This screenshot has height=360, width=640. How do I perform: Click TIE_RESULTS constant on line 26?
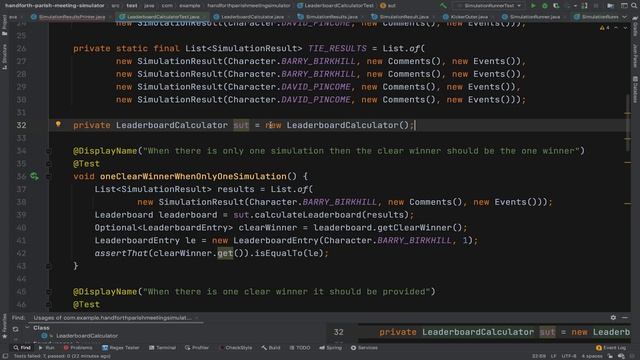[337, 48]
